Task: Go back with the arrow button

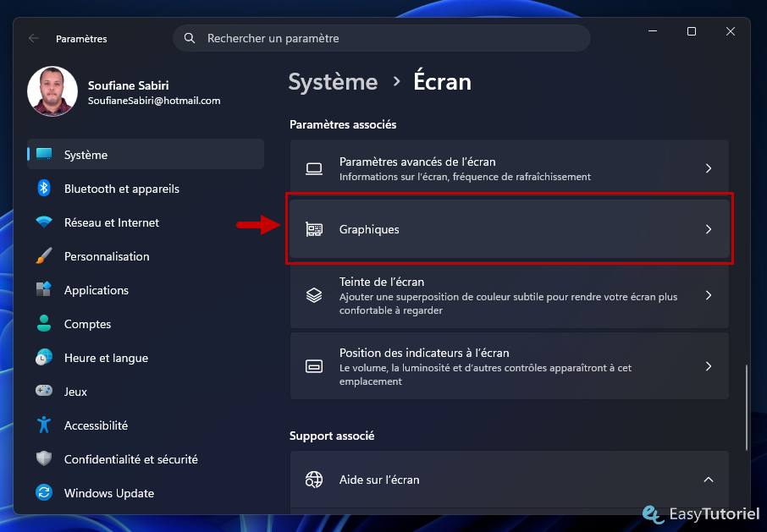Action: point(34,38)
